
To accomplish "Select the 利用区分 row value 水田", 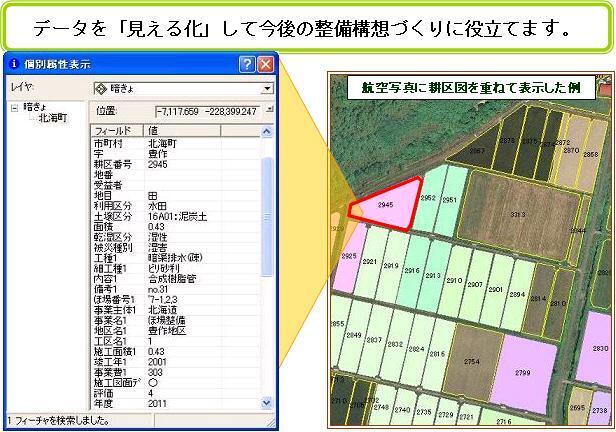I will point(157,206).
